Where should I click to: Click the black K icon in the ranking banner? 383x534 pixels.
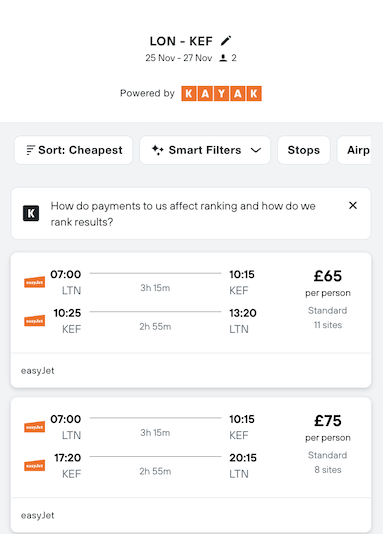click(31, 213)
